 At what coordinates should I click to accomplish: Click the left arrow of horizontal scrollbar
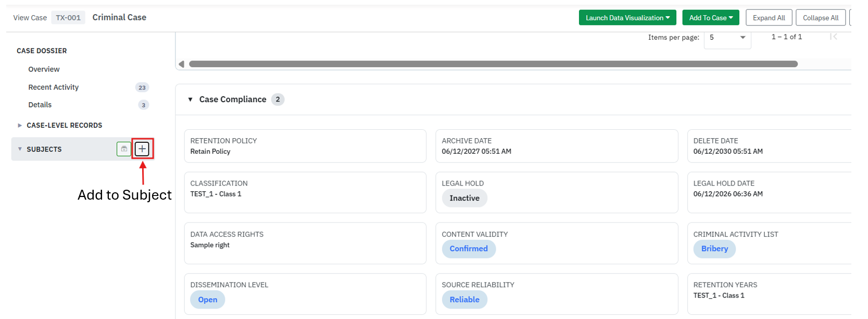181,64
